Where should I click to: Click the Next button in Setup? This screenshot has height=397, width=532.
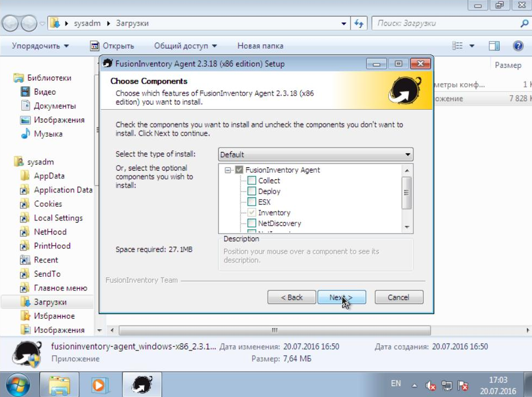point(342,297)
